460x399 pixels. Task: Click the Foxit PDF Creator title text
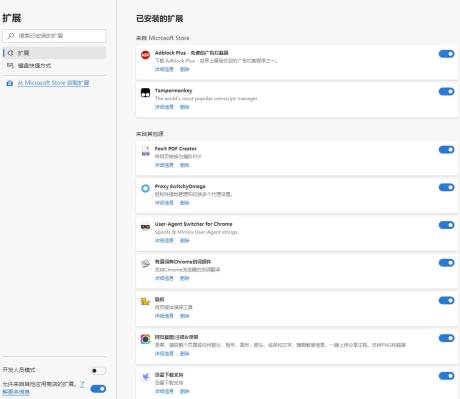click(x=176, y=149)
